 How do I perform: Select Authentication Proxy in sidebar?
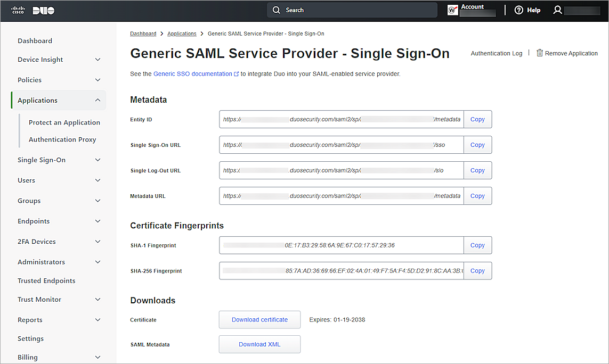(x=62, y=139)
